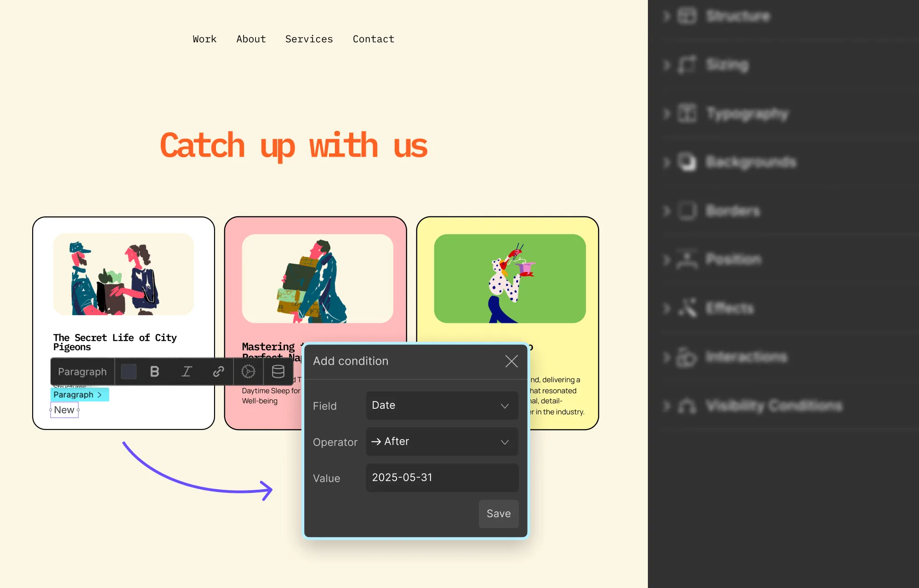The height and width of the screenshot is (588, 919).
Task: Click the Interactions section icon
Action: coord(687,357)
